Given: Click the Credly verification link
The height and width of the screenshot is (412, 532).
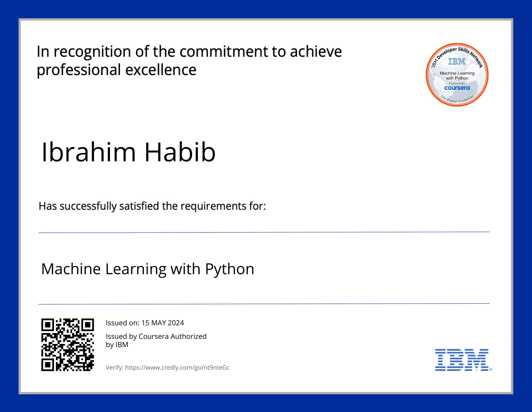Looking at the screenshot, I should tap(177, 367).
